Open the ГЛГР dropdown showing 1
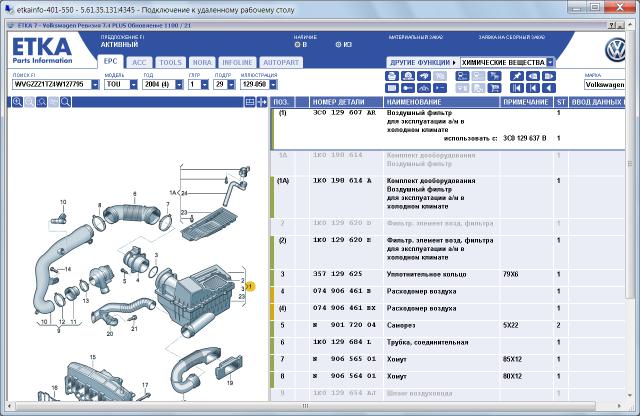This screenshot has width=640, height=416. tap(205, 85)
